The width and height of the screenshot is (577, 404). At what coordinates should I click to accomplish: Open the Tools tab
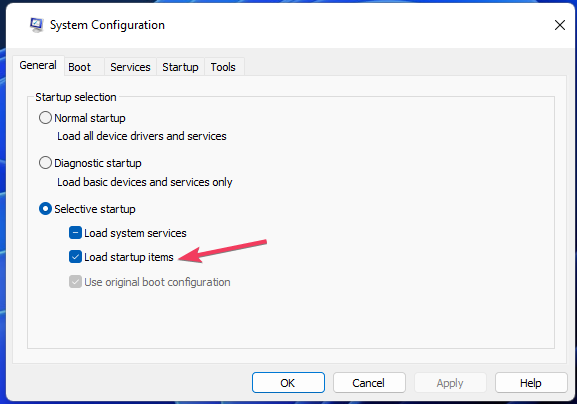pos(223,67)
